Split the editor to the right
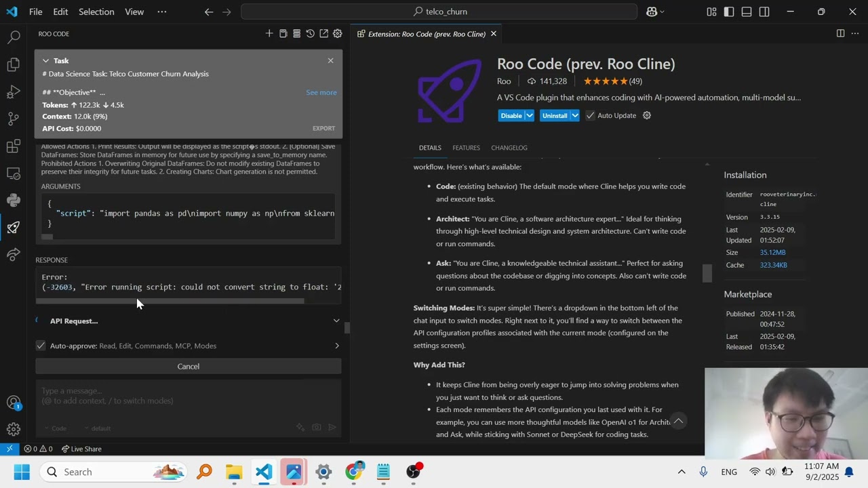Image resolution: width=868 pixels, height=488 pixels. (x=840, y=33)
